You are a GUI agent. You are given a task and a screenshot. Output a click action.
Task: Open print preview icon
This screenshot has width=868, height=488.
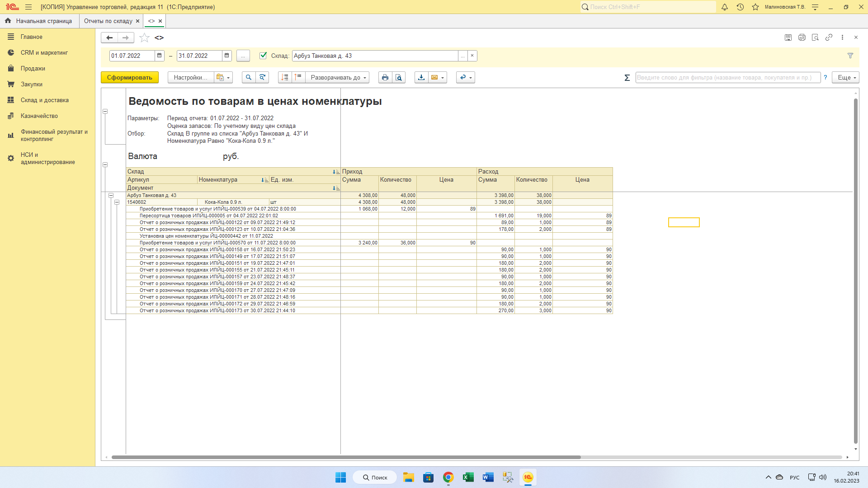[x=399, y=77]
